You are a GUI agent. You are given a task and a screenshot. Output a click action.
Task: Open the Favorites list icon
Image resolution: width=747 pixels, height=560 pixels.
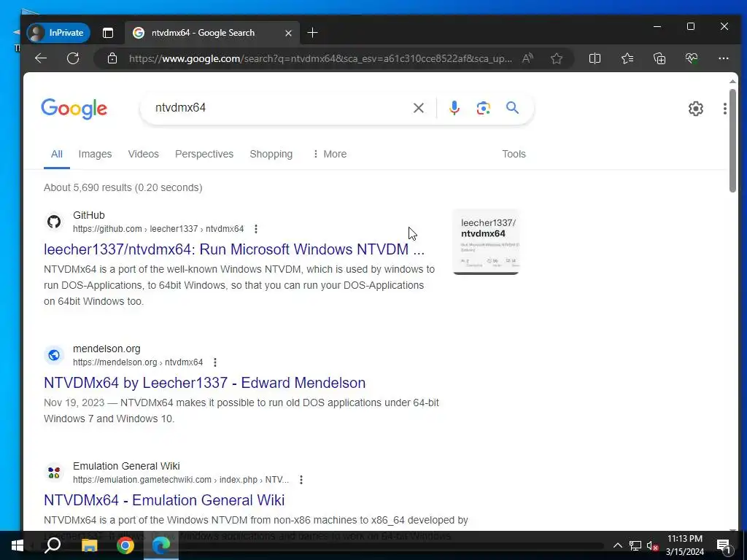(x=627, y=58)
